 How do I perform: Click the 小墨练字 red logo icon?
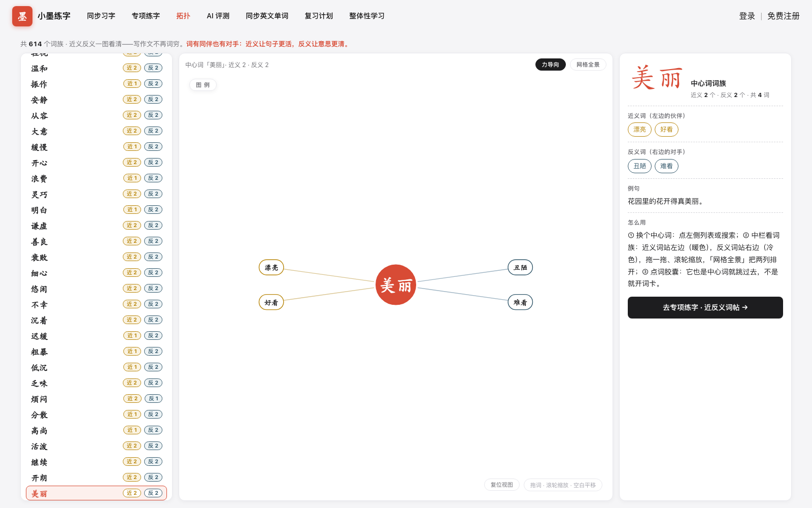[22, 16]
